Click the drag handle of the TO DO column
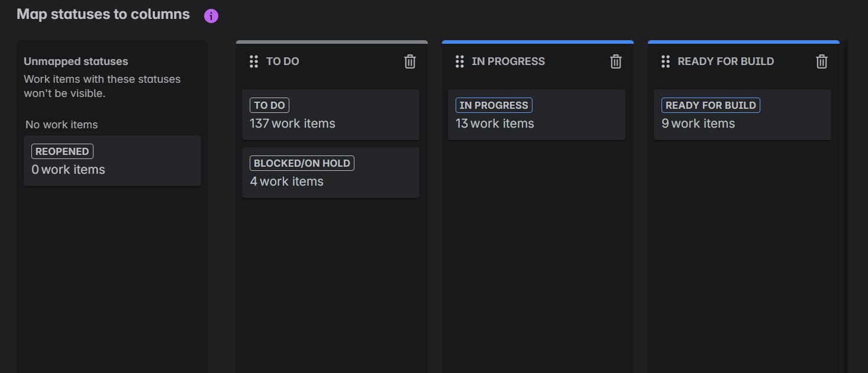 [x=253, y=61]
